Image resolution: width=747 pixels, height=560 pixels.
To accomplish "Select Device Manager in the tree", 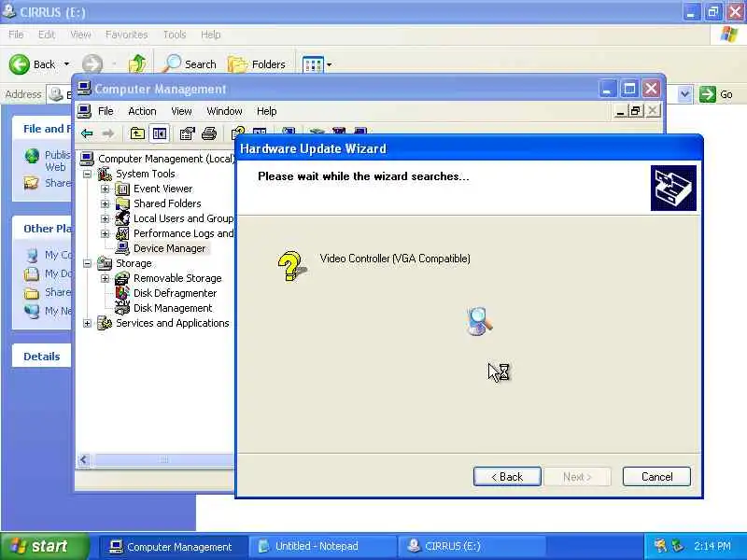I will tap(170, 248).
